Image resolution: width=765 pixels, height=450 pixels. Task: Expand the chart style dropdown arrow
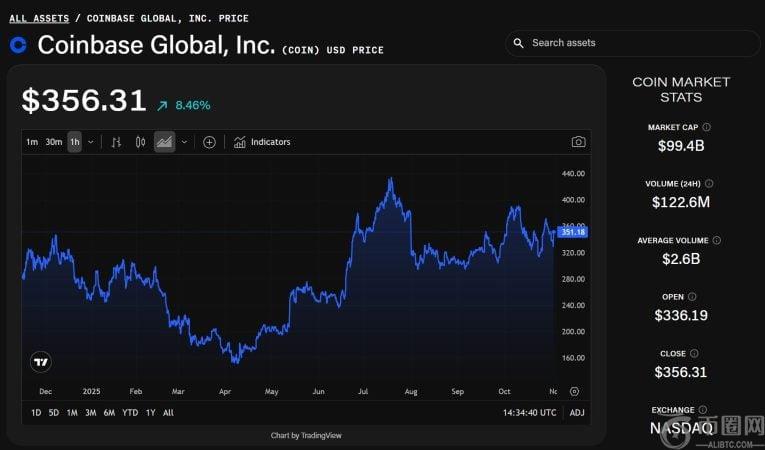pyautogui.click(x=184, y=142)
